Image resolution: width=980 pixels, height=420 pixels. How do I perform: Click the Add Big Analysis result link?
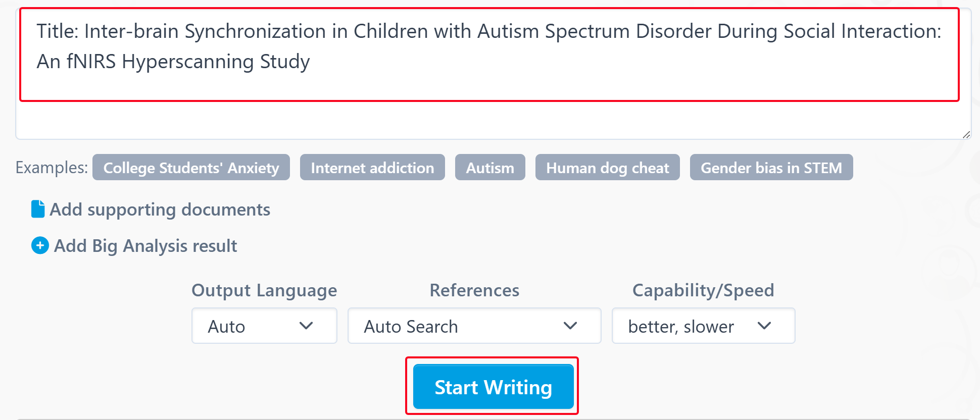tap(145, 246)
